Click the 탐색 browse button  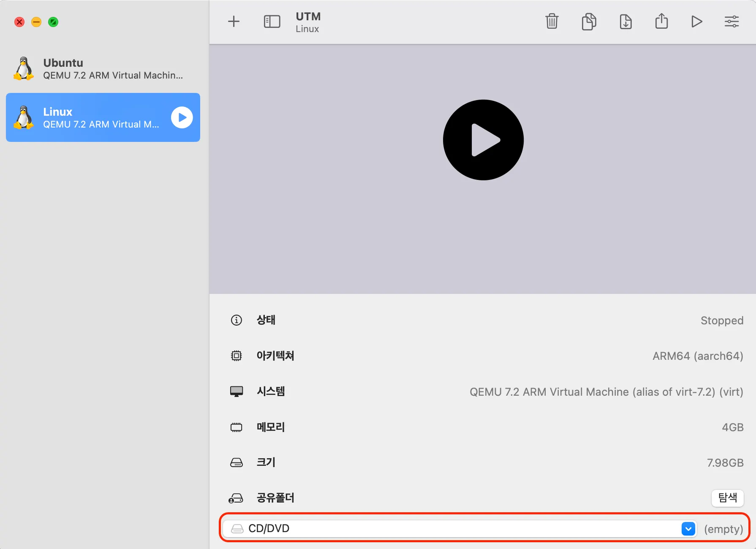pyautogui.click(x=728, y=498)
